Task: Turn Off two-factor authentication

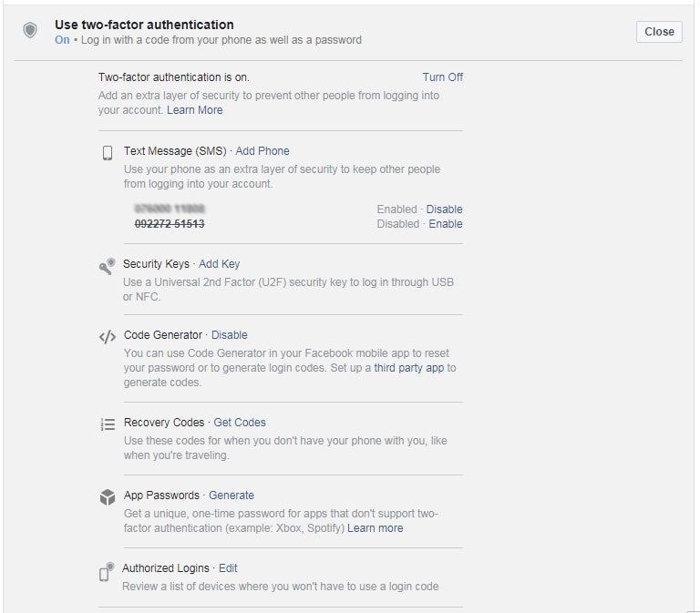Action: point(442,77)
